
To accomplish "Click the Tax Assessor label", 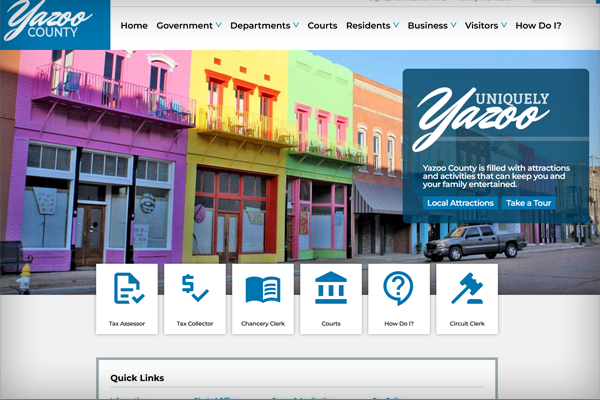I will click(127, 323).
